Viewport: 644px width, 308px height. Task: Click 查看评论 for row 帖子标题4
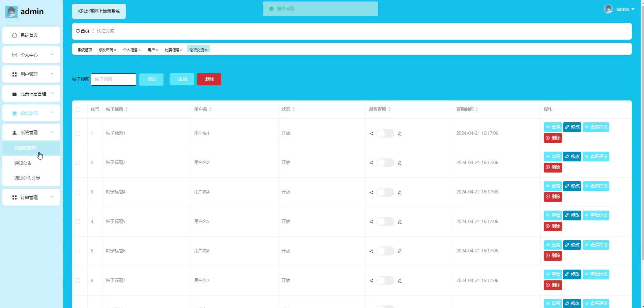click(x=596, y=186)
